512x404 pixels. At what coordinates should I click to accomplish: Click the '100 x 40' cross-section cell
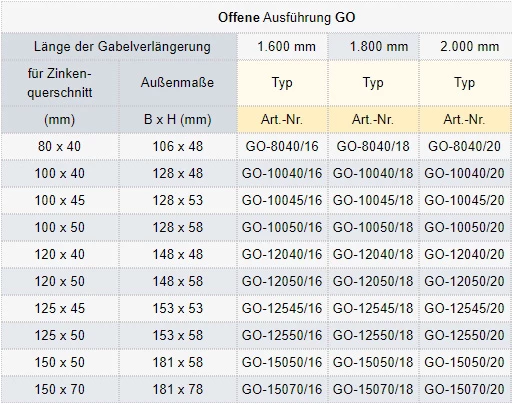click(60, 173)
